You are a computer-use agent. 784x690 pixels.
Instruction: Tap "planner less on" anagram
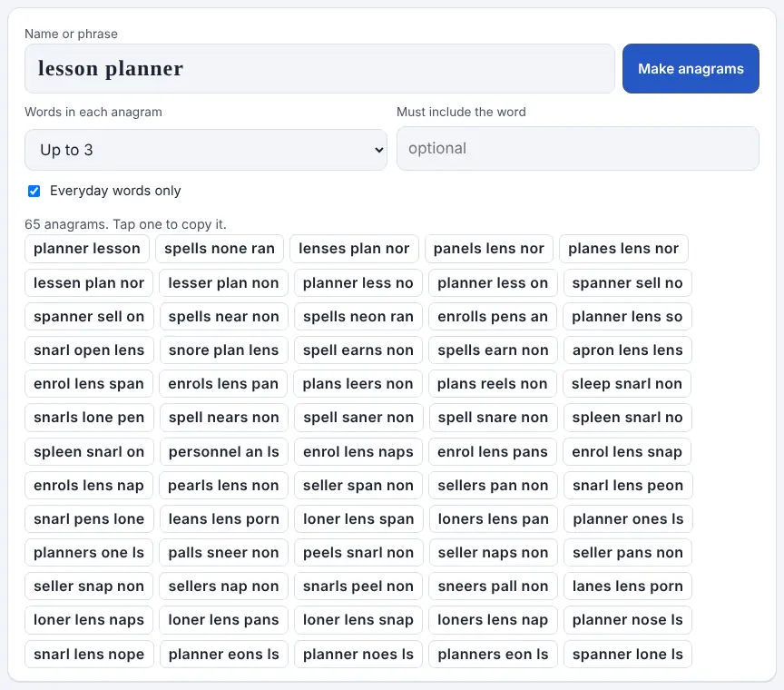click(493, 283)
